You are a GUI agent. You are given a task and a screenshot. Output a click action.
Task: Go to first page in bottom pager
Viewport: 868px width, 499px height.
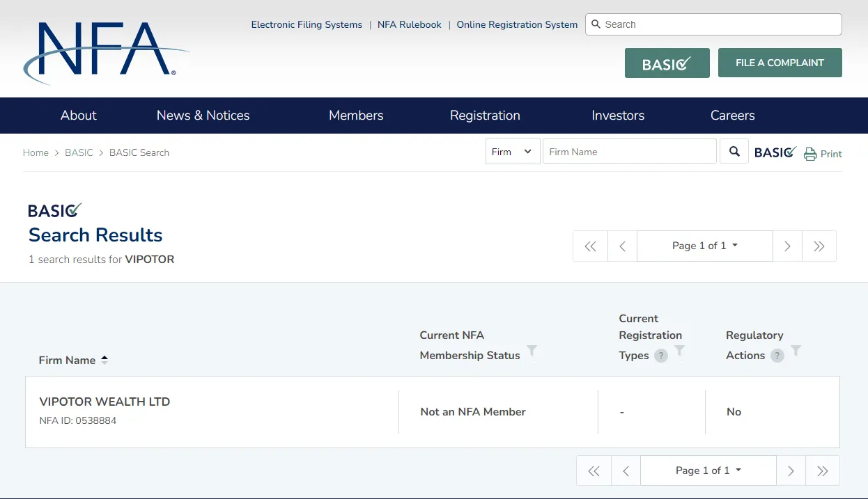pos(594,470)
